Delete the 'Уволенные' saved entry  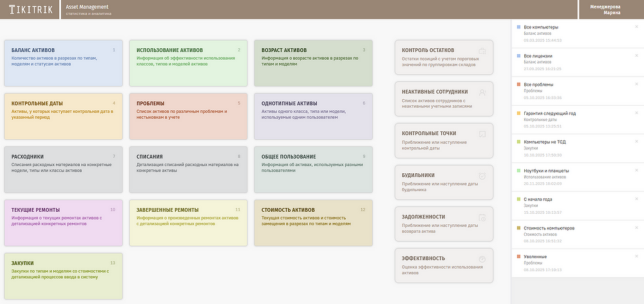pyautogui.click(x=636, y=256)
